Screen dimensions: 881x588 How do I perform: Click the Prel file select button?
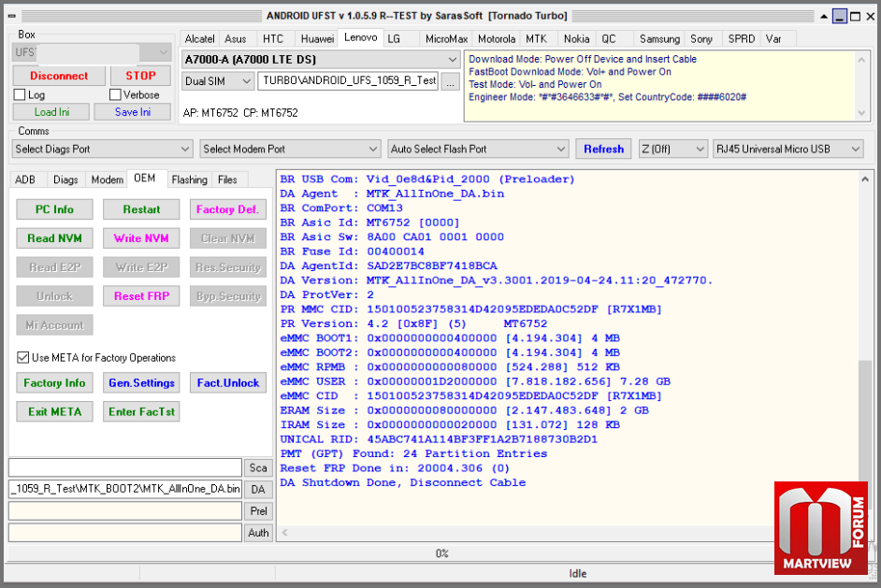coord(258,511)
